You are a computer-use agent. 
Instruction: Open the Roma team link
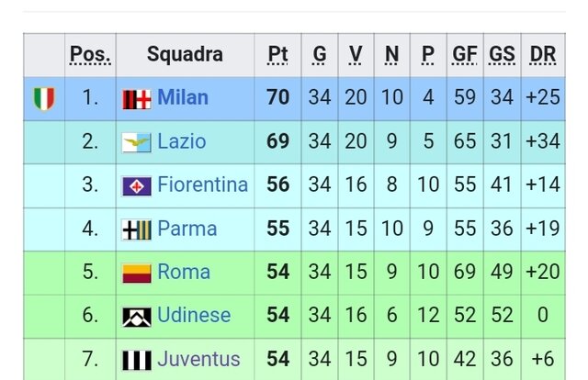coord(184,273)
